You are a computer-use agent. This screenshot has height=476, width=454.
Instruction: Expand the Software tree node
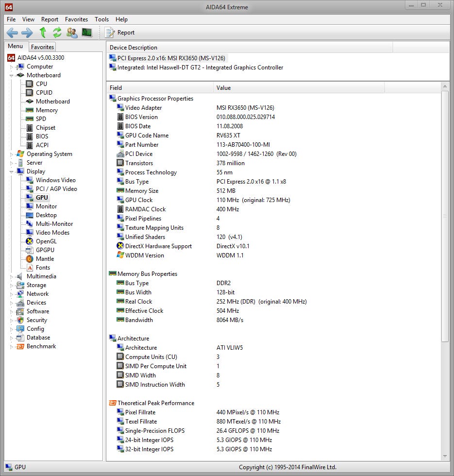click(12, 311)
